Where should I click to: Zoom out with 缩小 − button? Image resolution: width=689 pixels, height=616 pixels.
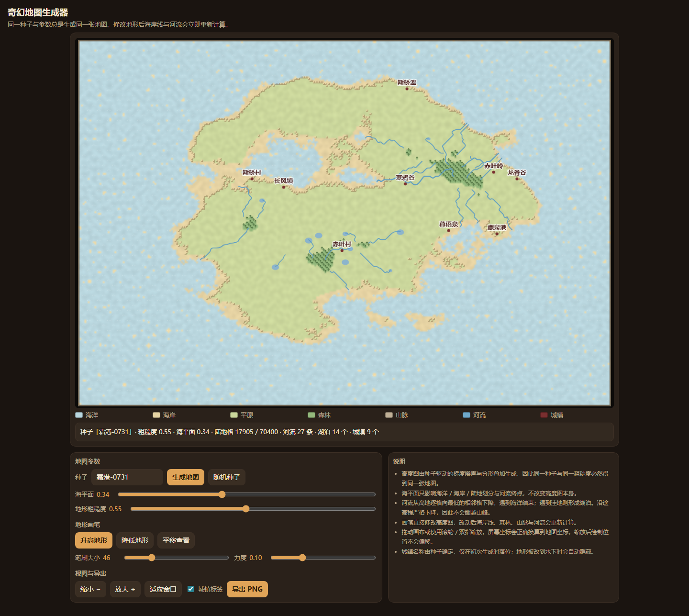(90, 589)
